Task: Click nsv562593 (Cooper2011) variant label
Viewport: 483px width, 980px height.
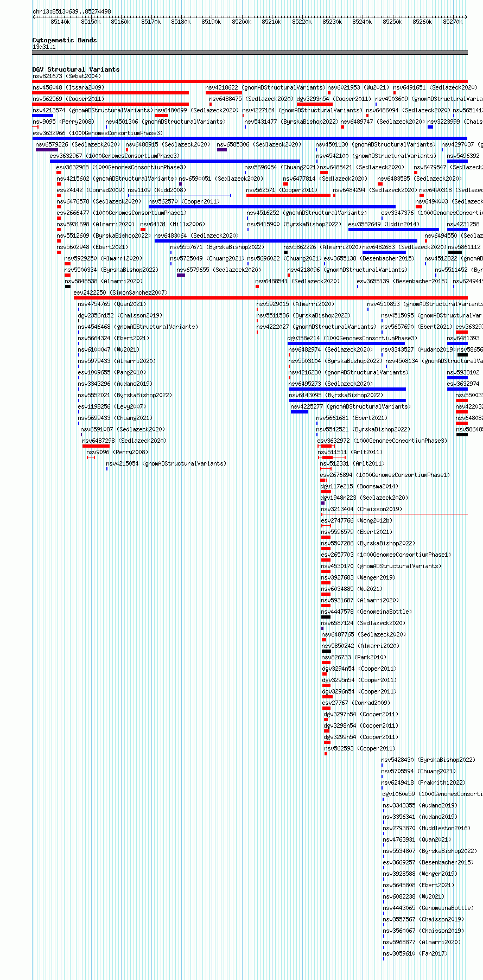Action: [x=360, y=748]
